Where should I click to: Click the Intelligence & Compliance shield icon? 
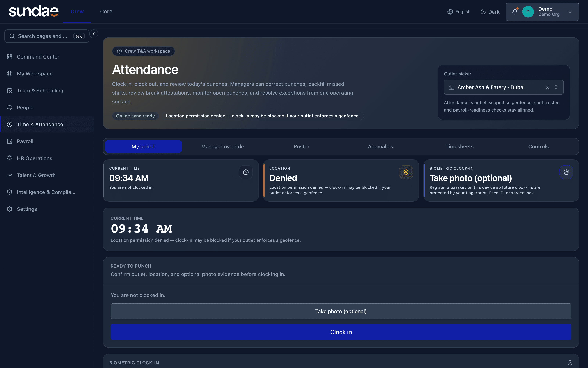click(x=10, y=192)
